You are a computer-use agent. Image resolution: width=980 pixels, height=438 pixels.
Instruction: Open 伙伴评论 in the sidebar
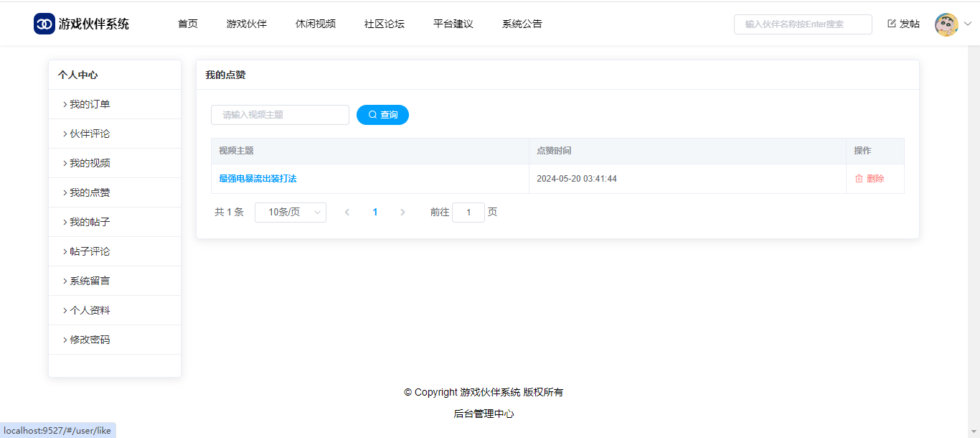(115, 134)
